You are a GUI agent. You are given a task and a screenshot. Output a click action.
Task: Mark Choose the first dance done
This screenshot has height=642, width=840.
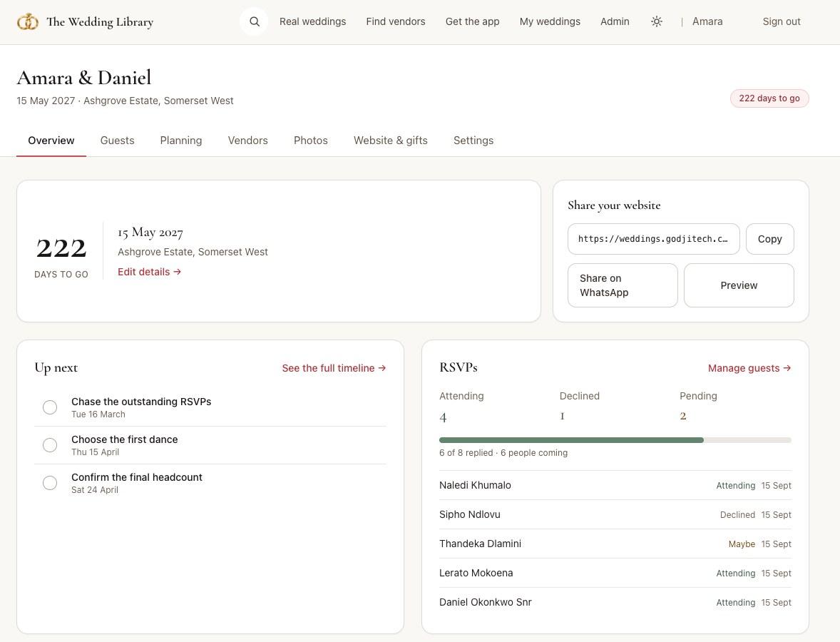[x=50, y=445]
